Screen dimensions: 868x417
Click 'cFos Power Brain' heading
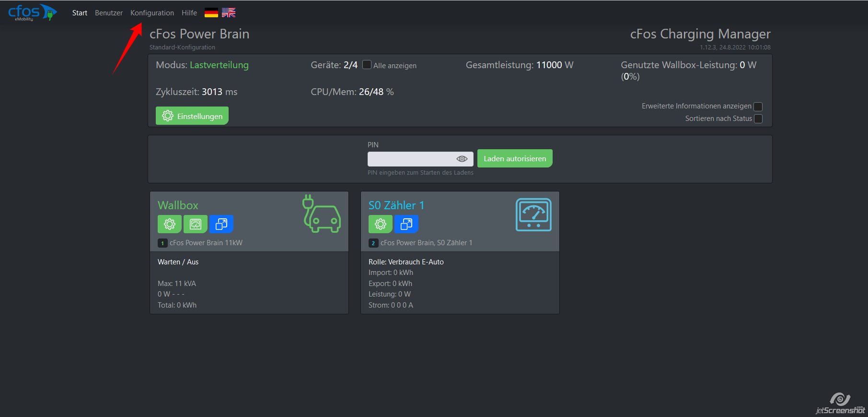pos(199,34)
